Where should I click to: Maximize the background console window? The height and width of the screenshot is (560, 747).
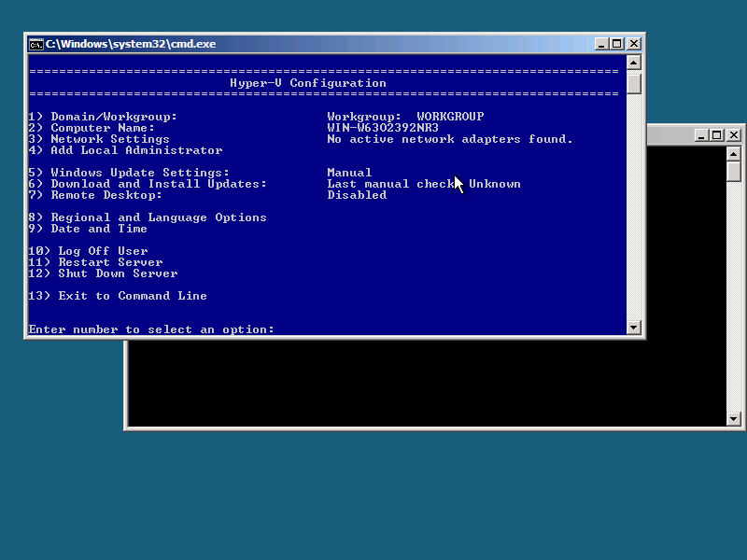tap(717, 135)
